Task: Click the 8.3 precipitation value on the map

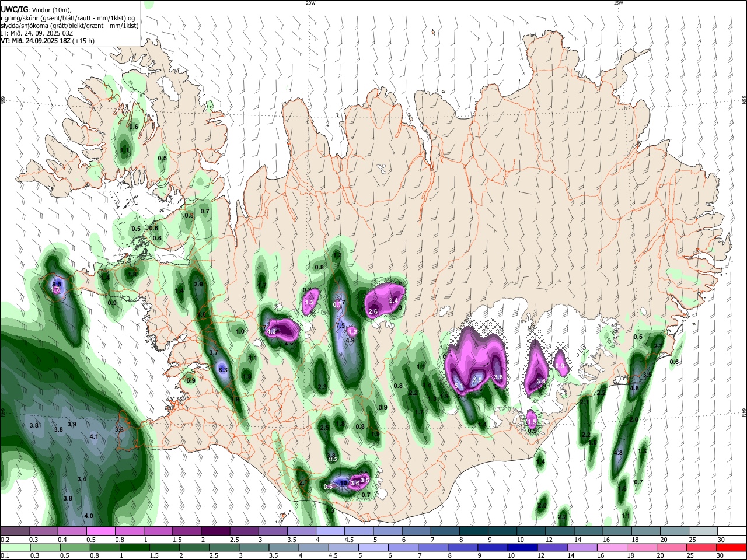Action: tap(222, 370)
